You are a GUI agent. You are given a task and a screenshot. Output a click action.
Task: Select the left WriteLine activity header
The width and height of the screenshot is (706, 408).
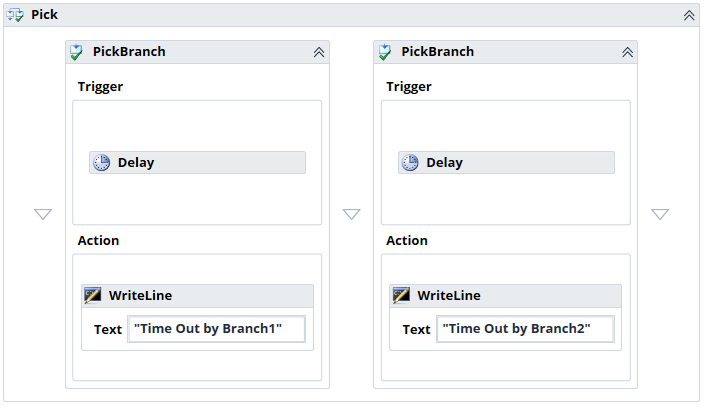198,296
